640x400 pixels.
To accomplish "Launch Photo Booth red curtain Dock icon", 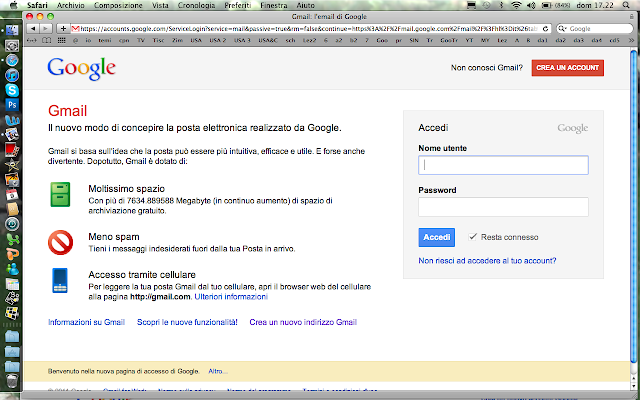I will click(x=12, y=150).
